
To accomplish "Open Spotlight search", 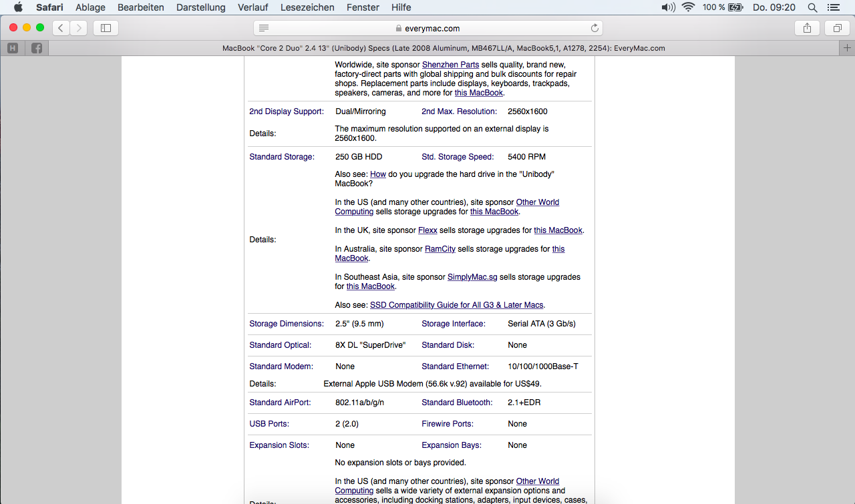I will click(812, 7).
